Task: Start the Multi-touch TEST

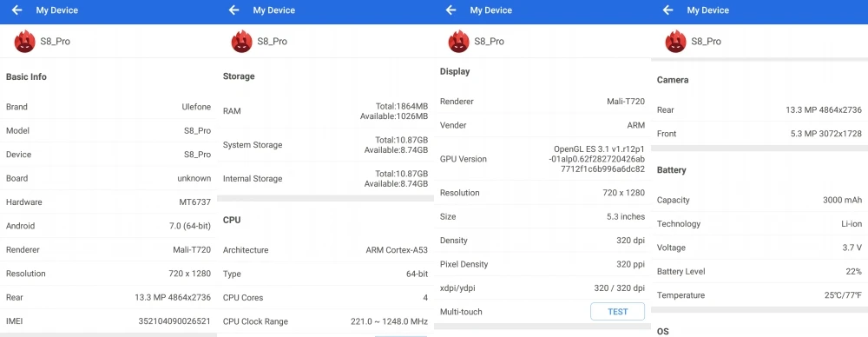Action: [617, 312]
